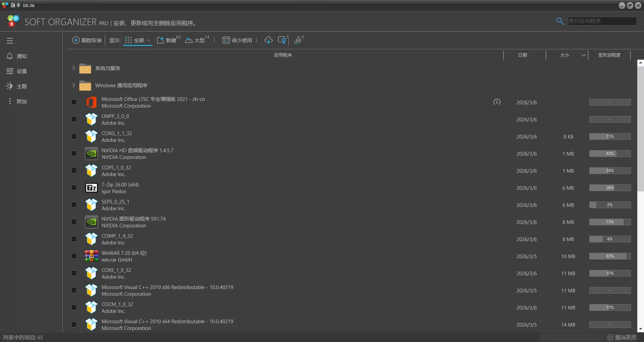Check the 7-Zip 26.00 (x64) checkbox
This screenshot has height=342, width=644.
click(x=74, y=188)
